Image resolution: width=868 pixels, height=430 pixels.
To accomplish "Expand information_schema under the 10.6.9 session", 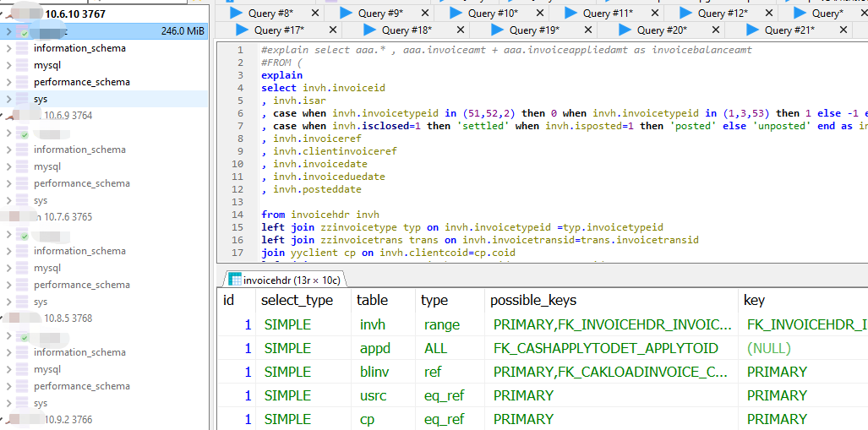I will click(8, 150).
